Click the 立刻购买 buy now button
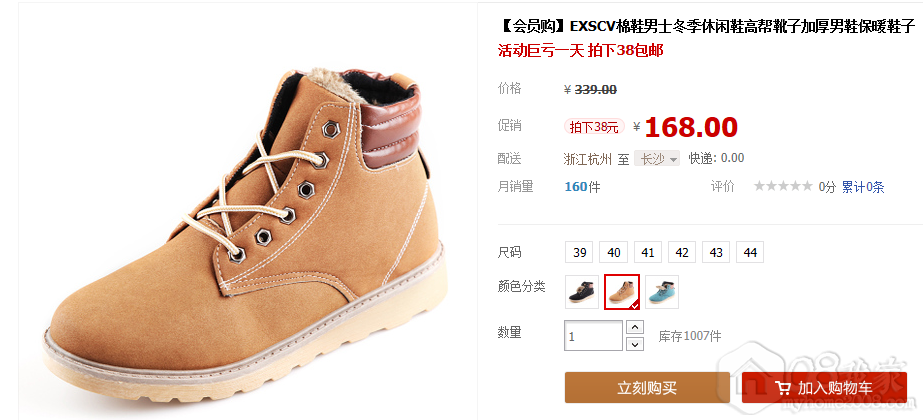923x420 pixels. pos(647,388)
